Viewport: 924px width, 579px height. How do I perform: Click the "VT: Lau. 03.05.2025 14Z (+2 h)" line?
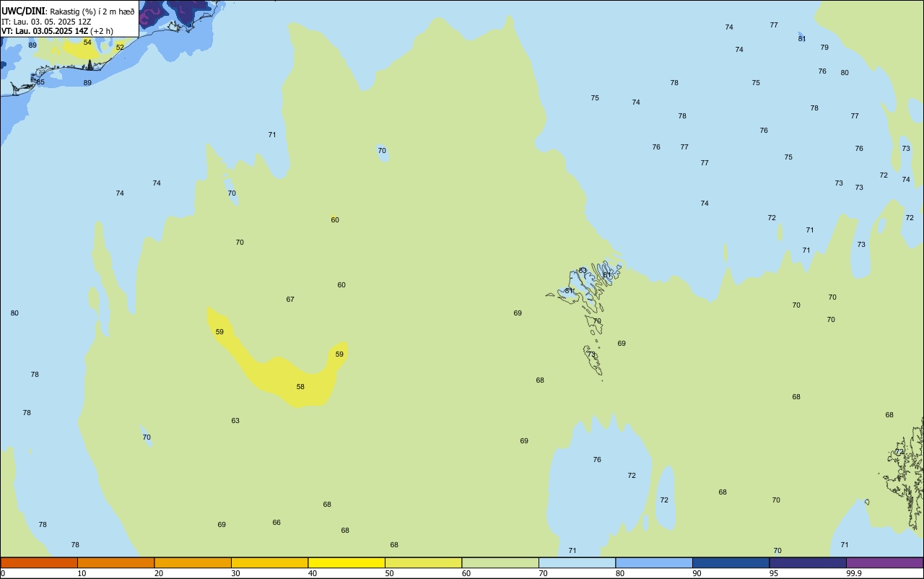[x=57, y=31]
